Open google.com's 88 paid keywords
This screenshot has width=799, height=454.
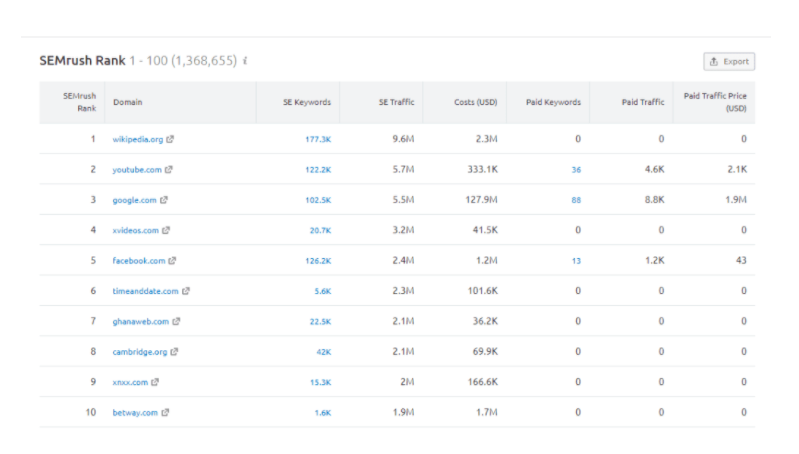576,200
